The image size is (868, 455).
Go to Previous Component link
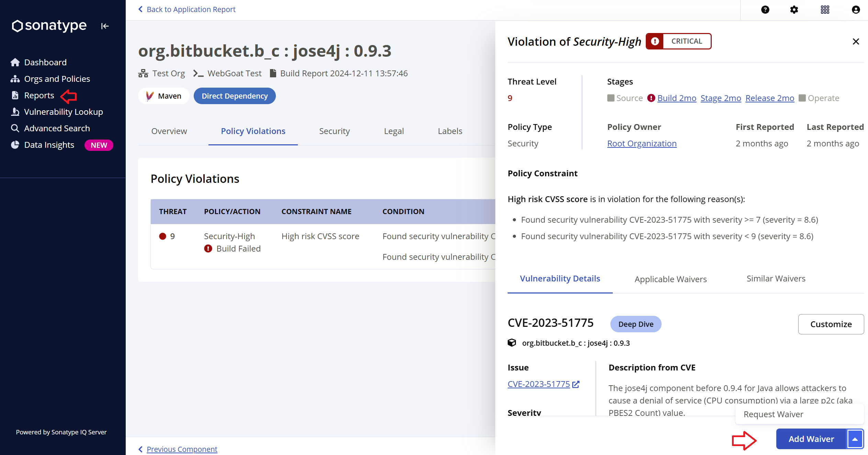coord(182,449)
